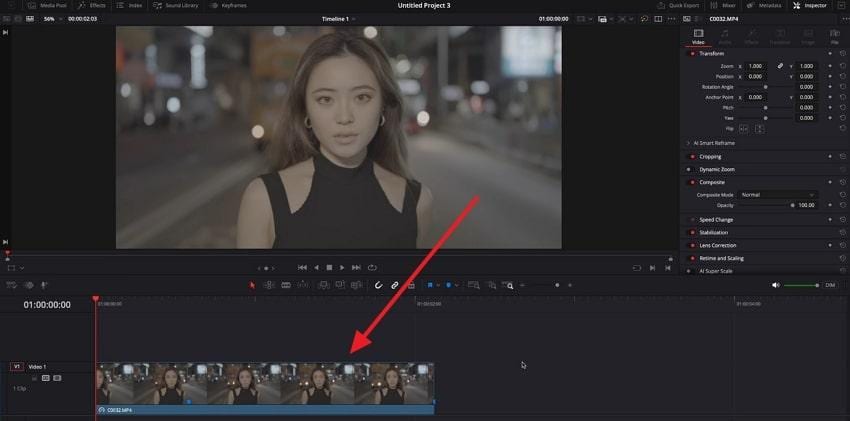Click the timeline custom zoom magnifier icon
This screenshot has height=421, width=850.
point(507,285)
